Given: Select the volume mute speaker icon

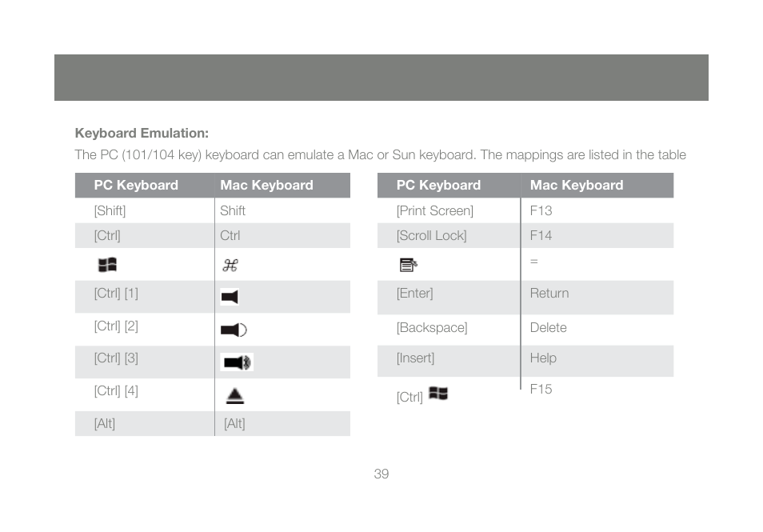Looking at the screenshot, I should click(230, 297).
